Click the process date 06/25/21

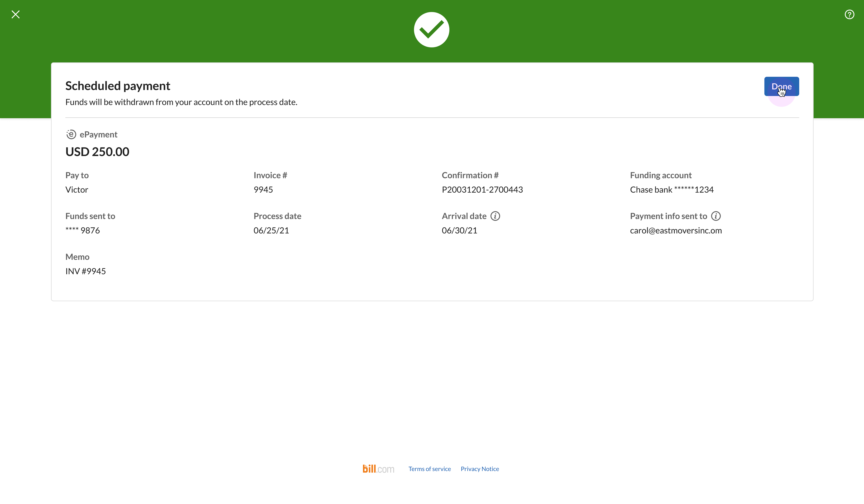tap(271, 230)
